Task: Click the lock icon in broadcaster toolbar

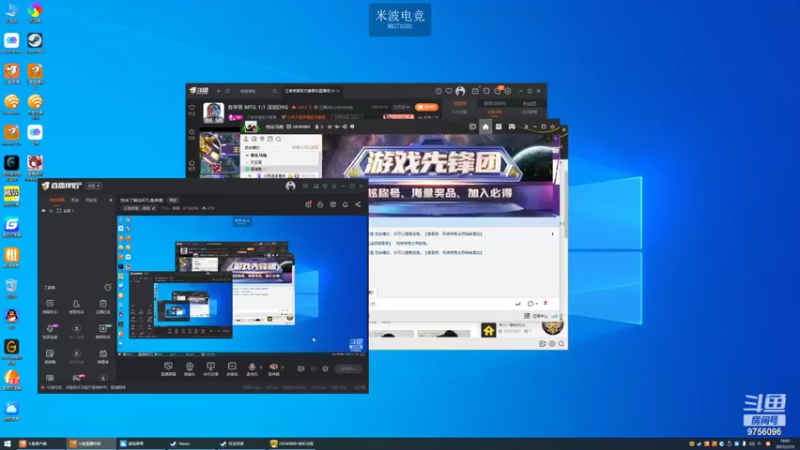Action: (320, 204)
